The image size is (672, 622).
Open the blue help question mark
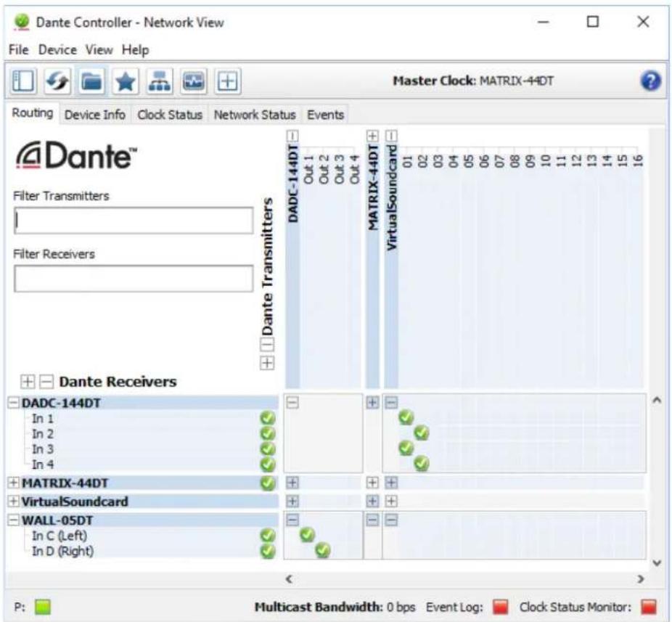point(650,81)
